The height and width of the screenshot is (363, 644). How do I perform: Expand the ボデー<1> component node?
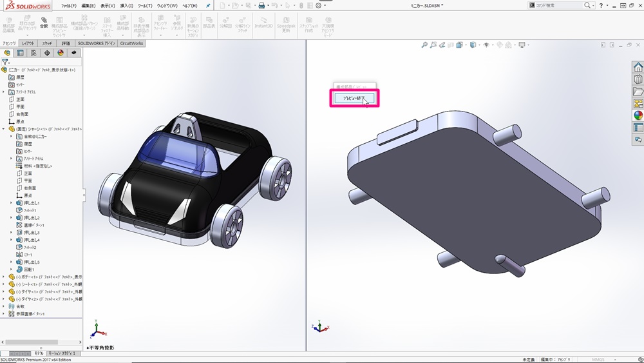[4, 277]
